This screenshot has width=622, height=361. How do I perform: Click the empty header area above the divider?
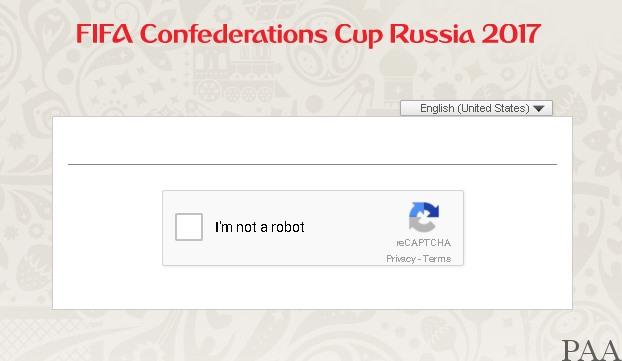pos(313,140)
